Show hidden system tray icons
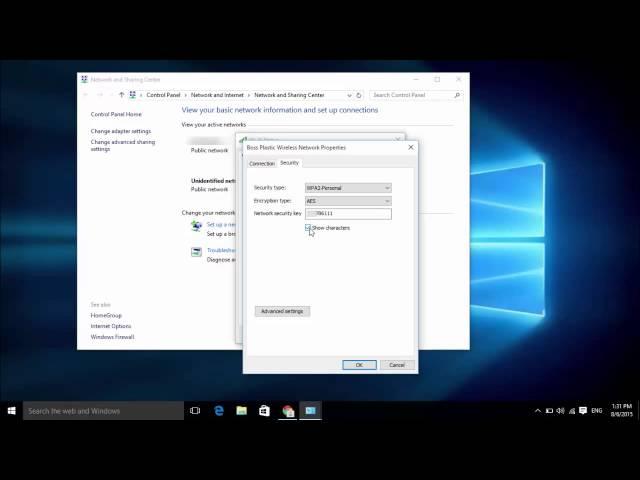 tap(538, 411)
